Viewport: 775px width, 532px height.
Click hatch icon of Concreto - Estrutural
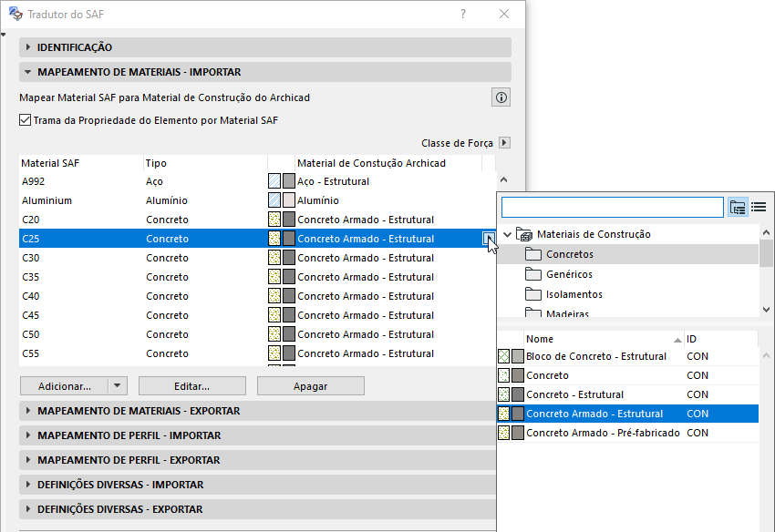point(503,394)
